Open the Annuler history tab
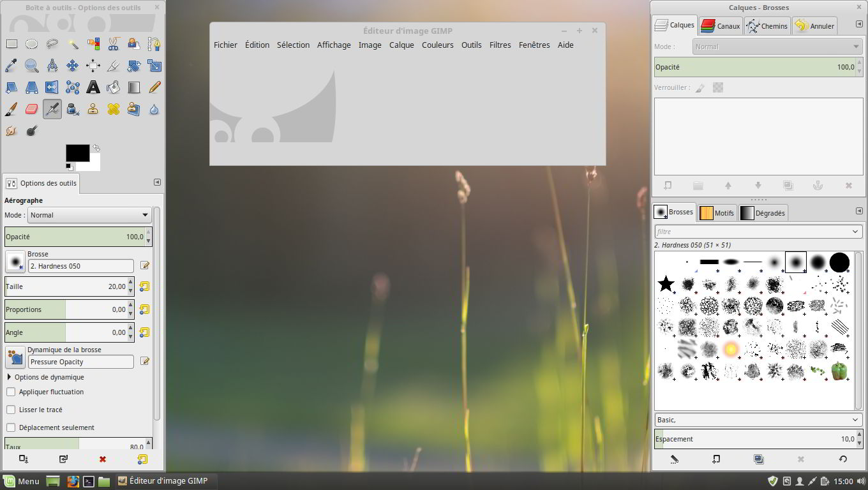 [814, 26]
